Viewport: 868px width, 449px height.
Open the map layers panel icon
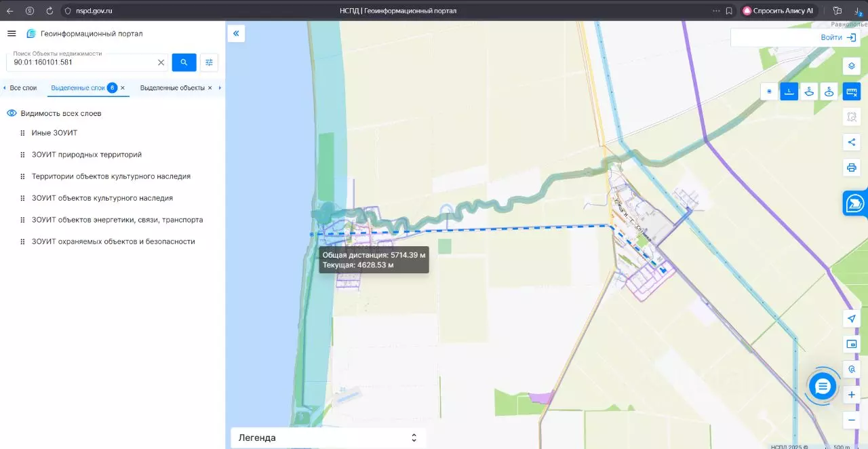(852, 66)
